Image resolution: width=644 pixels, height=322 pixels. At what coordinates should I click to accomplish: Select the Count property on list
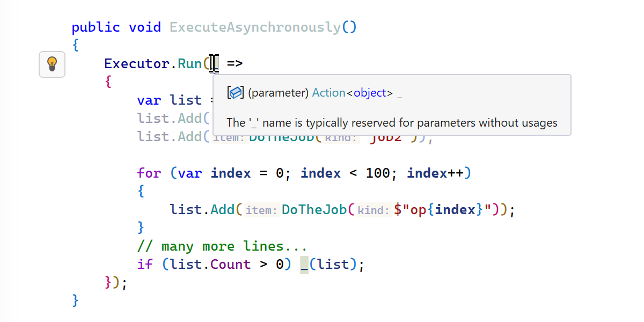point(230,265)
